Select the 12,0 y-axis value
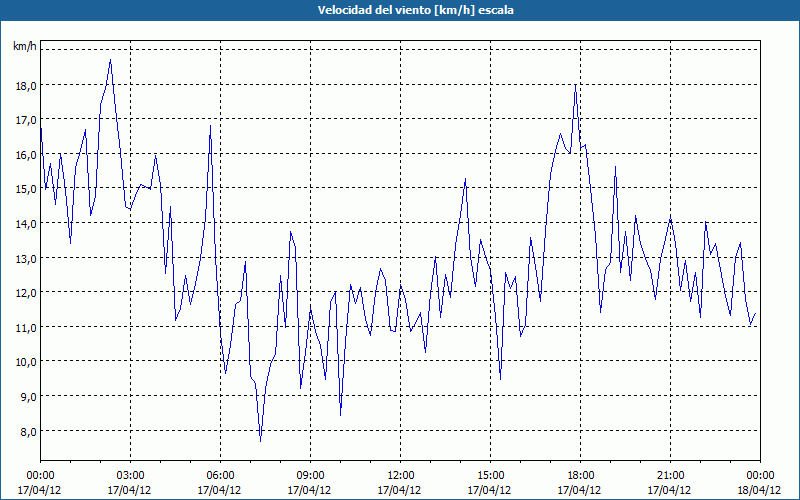Image resolution: width=800 pixels, height=500 pixels. coord(26,293)
